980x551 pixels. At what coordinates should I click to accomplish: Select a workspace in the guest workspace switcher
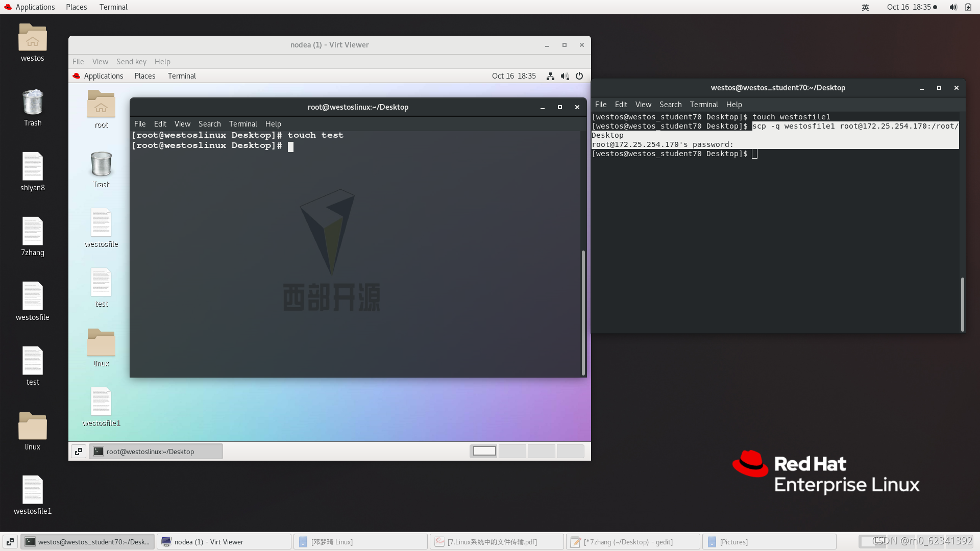(x=483, y=451)
